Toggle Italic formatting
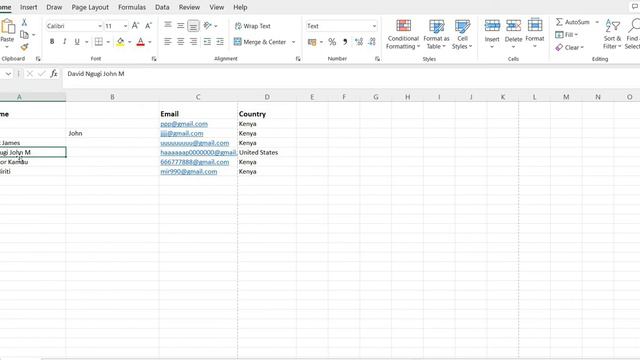 [x=64, y=42]
